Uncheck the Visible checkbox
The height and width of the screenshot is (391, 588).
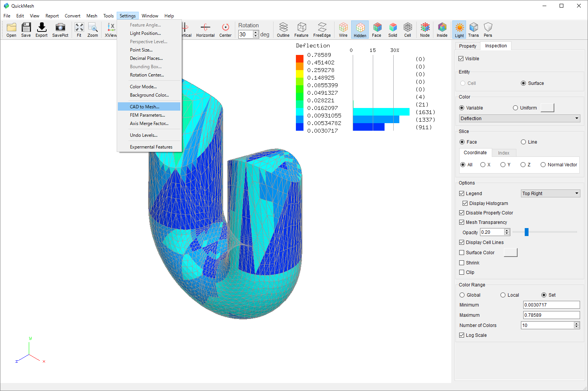pyautogui.click(x=461, y=59)
